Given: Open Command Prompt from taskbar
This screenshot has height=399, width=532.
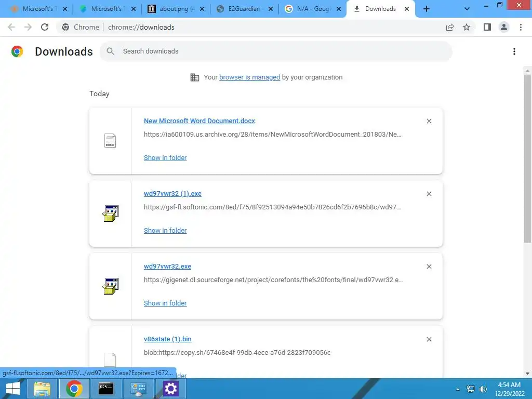Looking at the screenshot, I should tap(106, 389).
